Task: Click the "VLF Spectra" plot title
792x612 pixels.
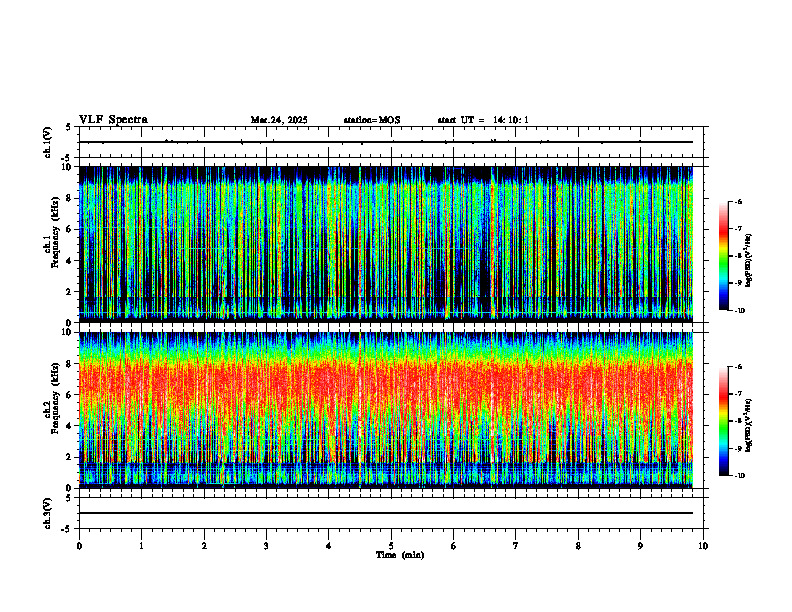Action: point(113,120)
